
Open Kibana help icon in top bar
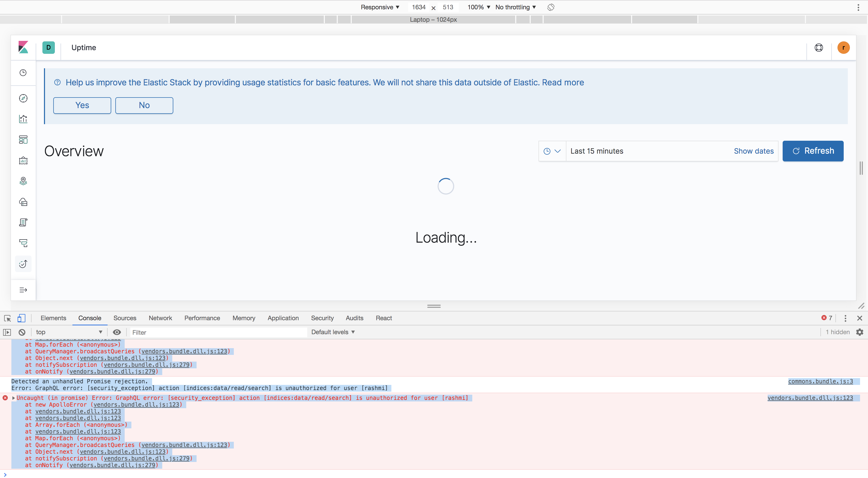818,48
